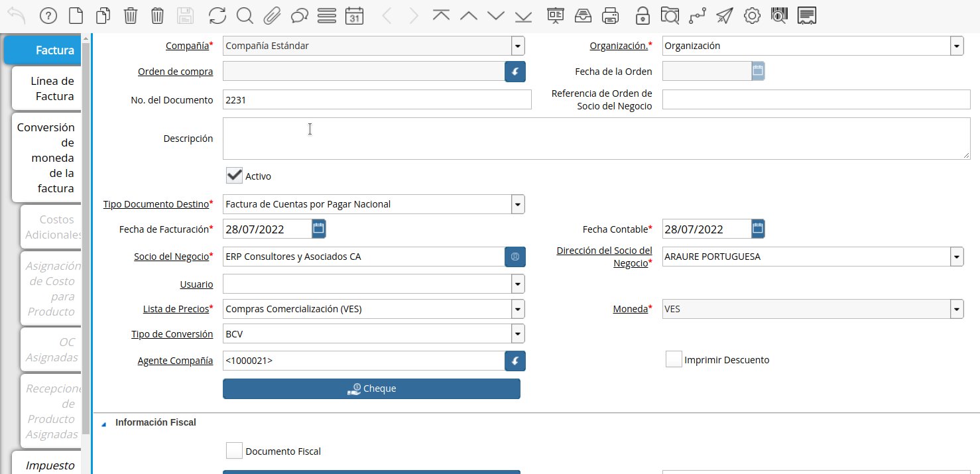The width and height of the screenshot is (980, 474).
Task: Enable the Imprimir Descuento checkbox
Action: tap(674, 359)
